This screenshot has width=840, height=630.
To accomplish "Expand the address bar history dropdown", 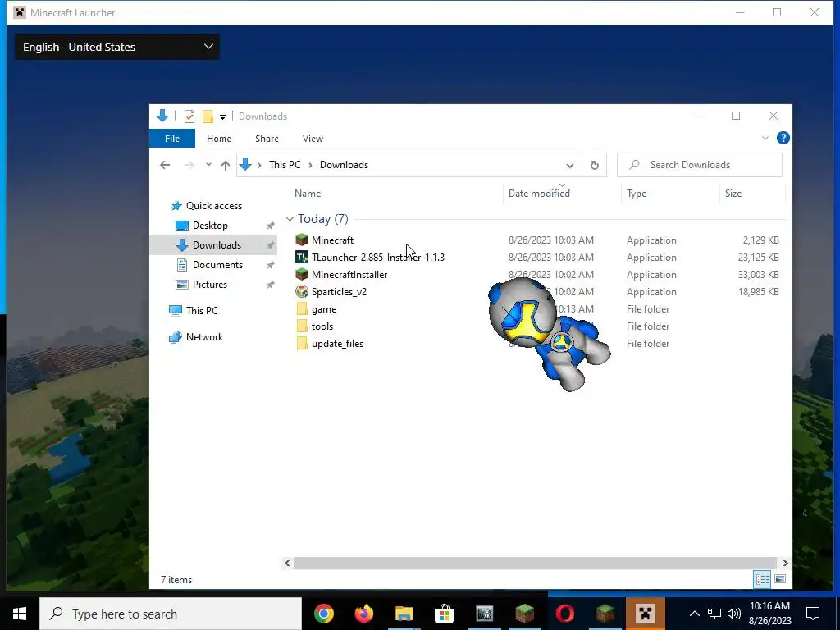I will [x=570, y=165].
